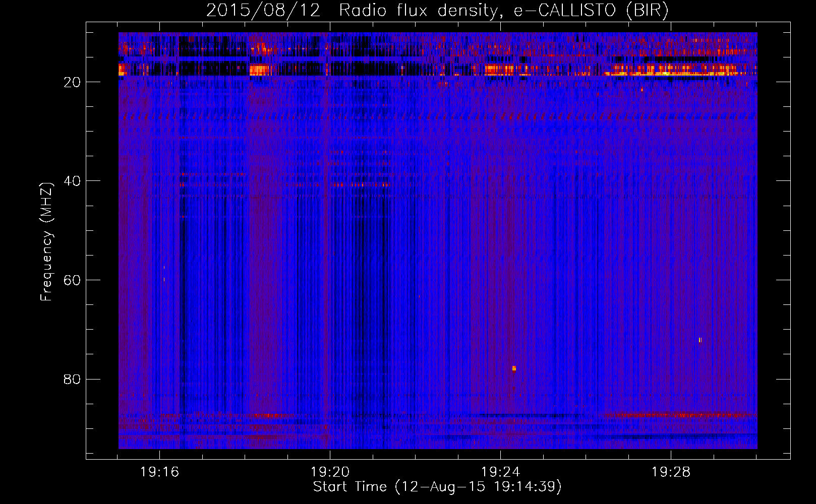This screenshot has height=504, width=816.
Task: Click the 60 MHz frequency tick label
Action: pyautogui.click(x=72, y=280)
